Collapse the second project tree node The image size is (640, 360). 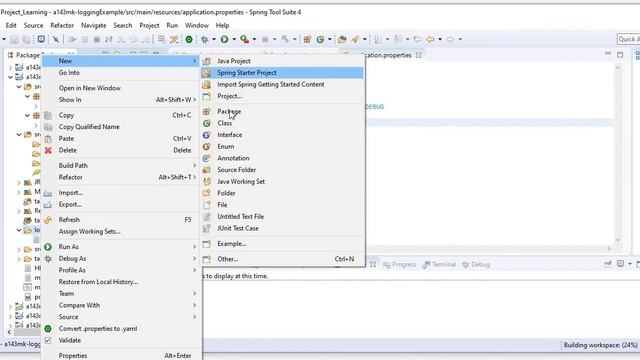click(11, 77)
